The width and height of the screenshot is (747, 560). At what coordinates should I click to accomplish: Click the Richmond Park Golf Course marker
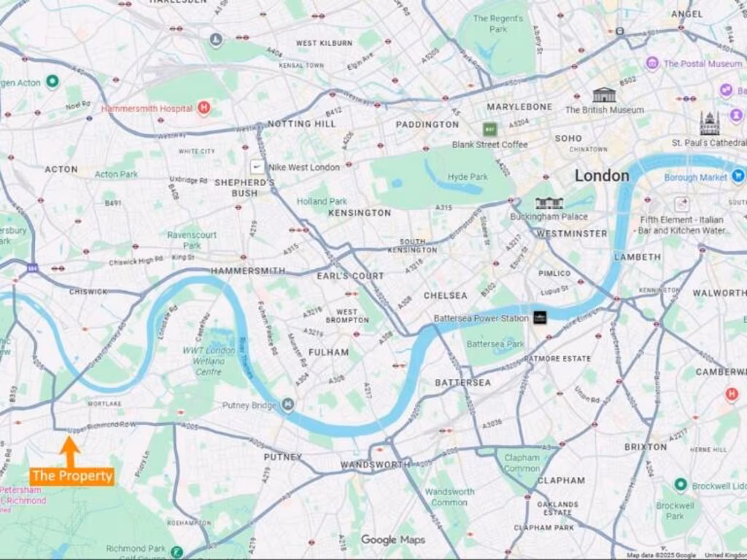177,553
